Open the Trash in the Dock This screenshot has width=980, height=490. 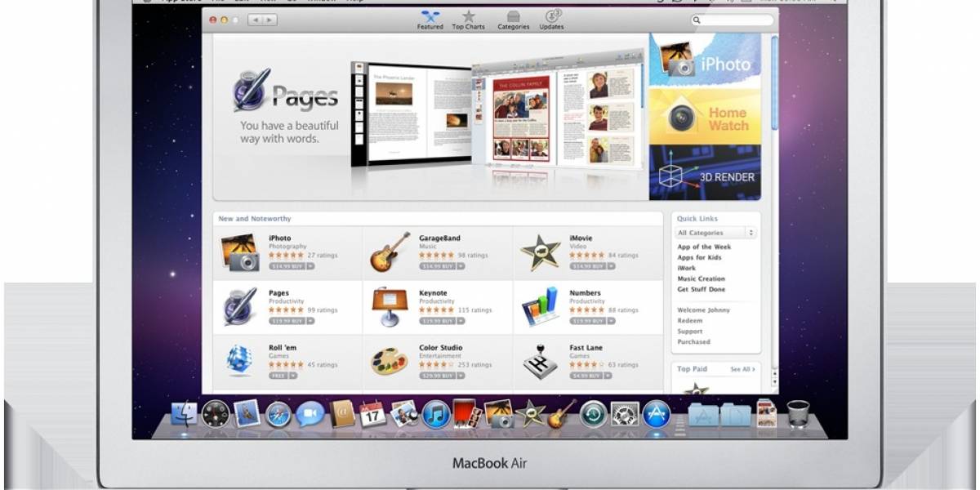pyautogui.click(x=798, y=413)
